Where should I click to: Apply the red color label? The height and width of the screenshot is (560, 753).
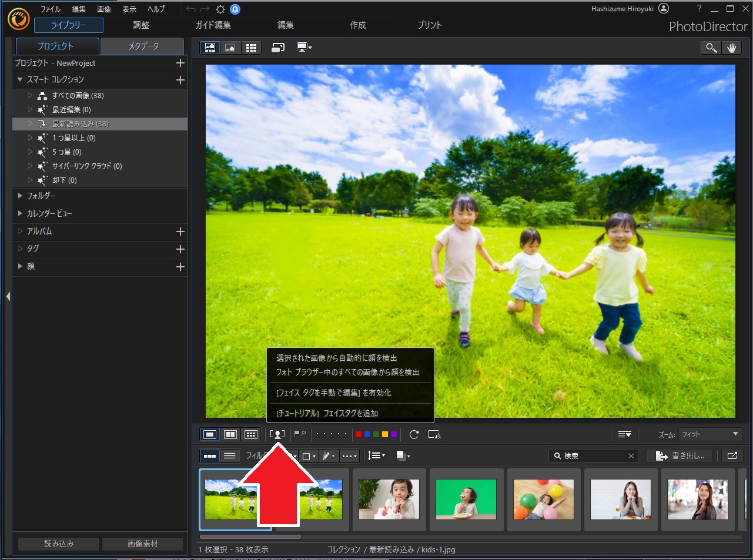pos(359,434)
